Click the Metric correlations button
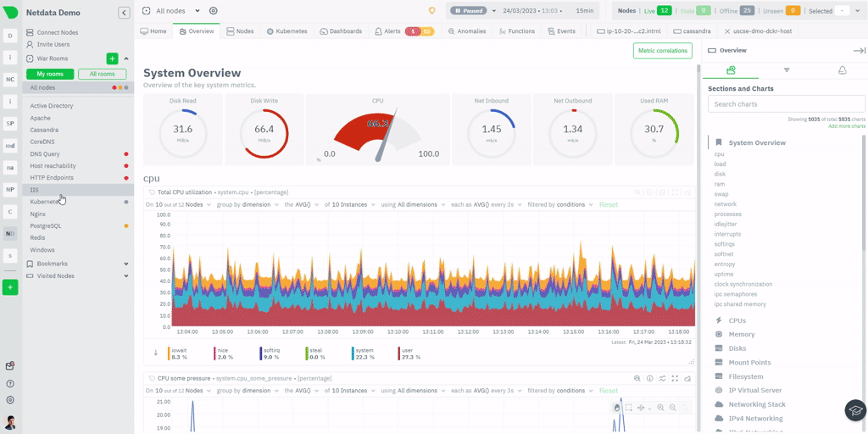Image resolution: width=868 pixels, height=434 pixels. pos(662,51)
